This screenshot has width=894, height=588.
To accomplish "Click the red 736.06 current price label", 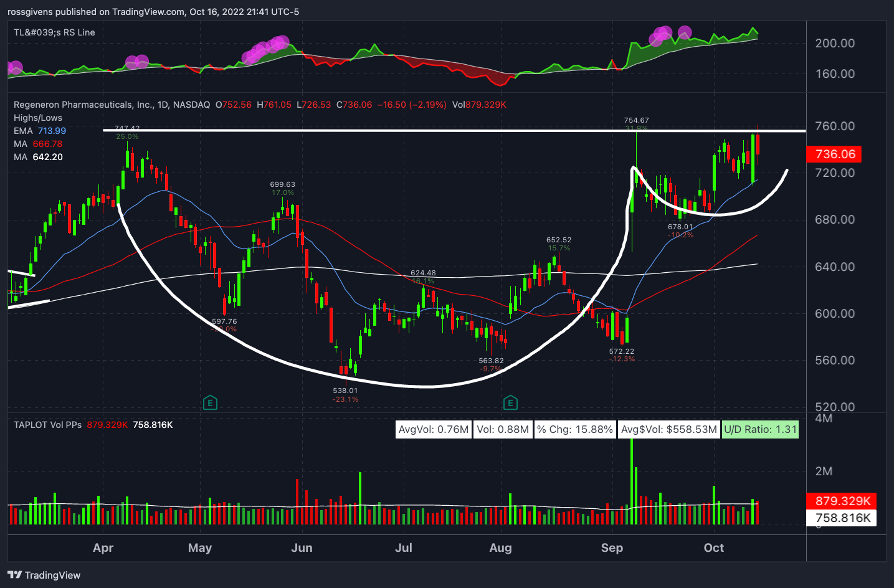I will tap(835, 154).
